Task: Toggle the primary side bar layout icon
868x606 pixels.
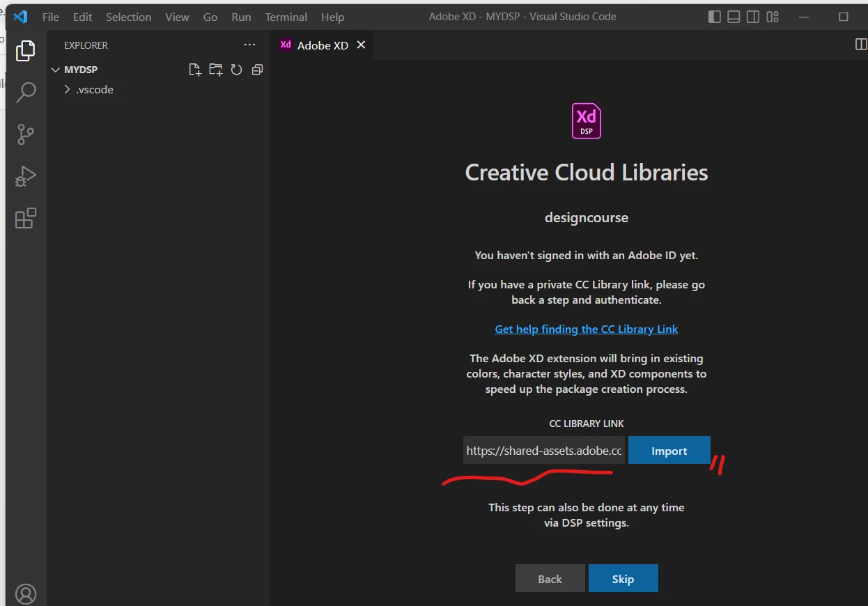Action: [715, 17]
